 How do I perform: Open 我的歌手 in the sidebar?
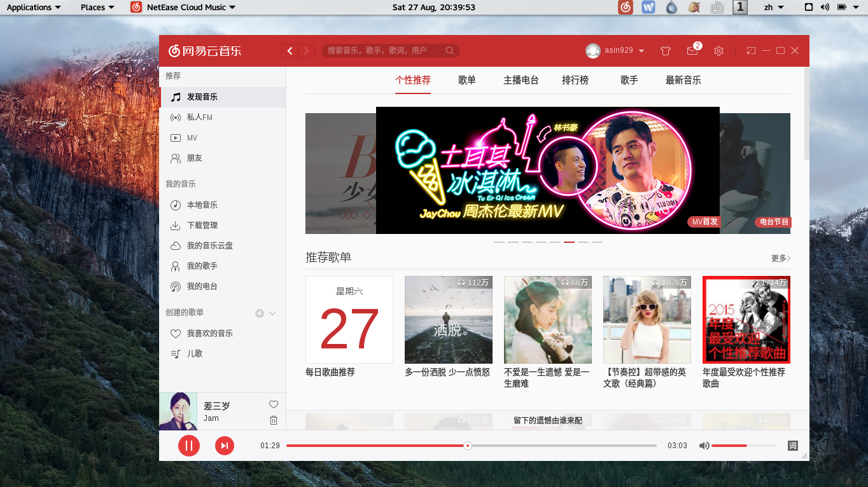click(x=223, y=266)
